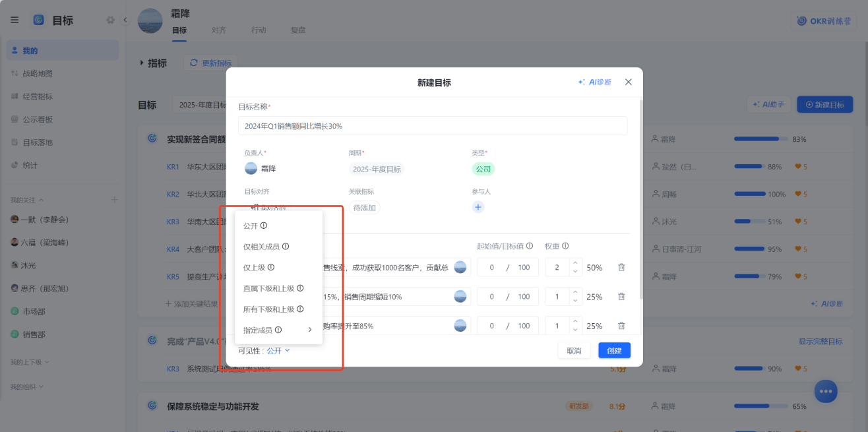868x432 pixels.
Task: Click the 新建目标 button in background page
Action: click(x=824, y=104)
